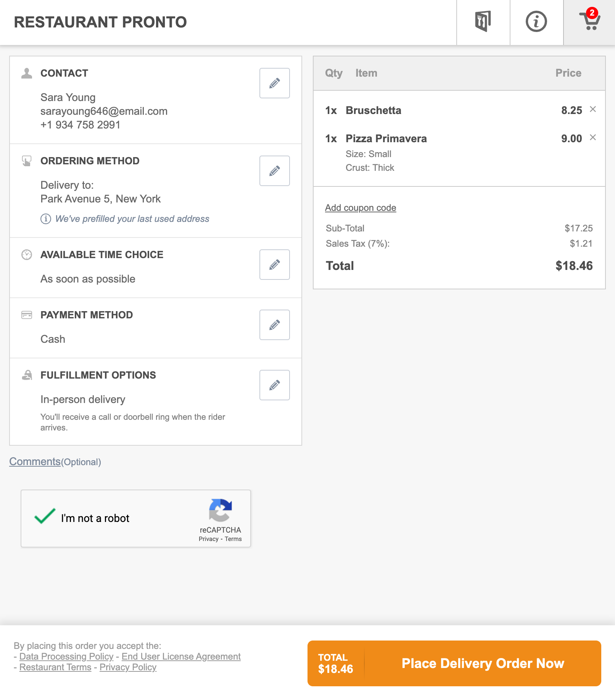
Task: Remove Pizza Primavera from the order
Action: (x=592, y=138)
